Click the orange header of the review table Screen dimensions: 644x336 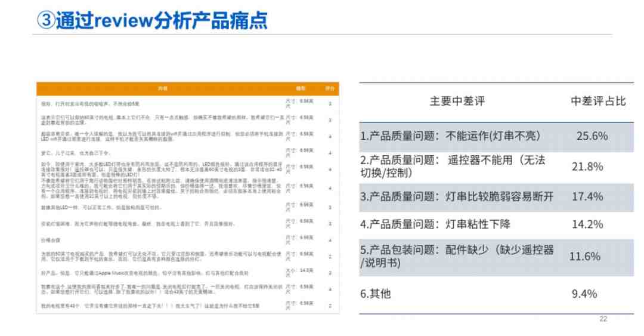(188, 88)
